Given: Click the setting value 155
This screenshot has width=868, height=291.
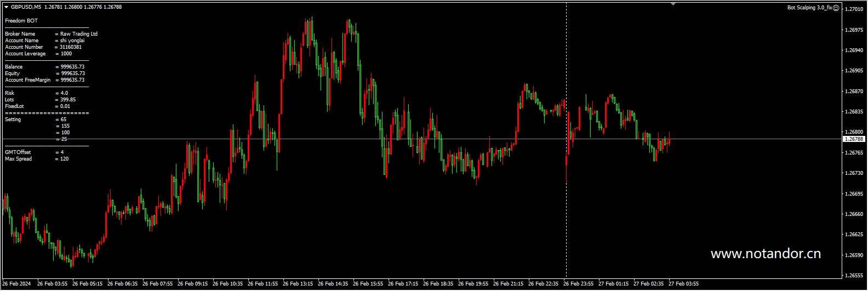Looking at the screenshot, I should coord(65,126).
